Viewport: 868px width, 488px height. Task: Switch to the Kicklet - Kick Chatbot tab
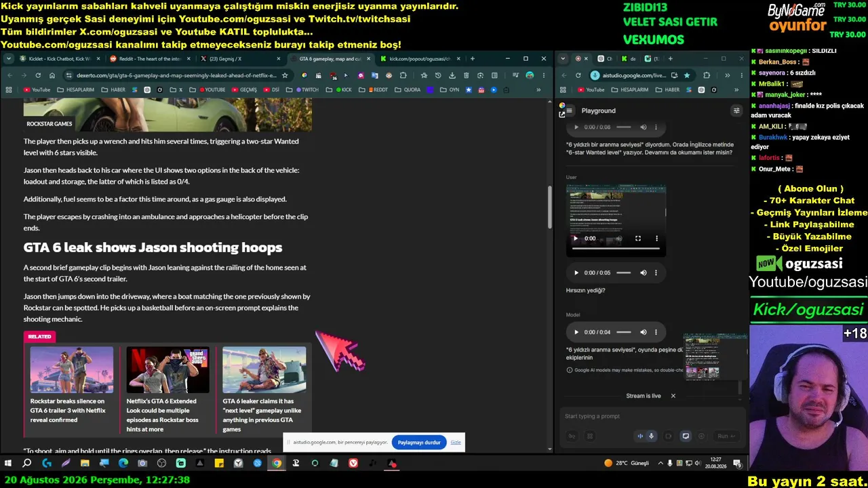60,59
